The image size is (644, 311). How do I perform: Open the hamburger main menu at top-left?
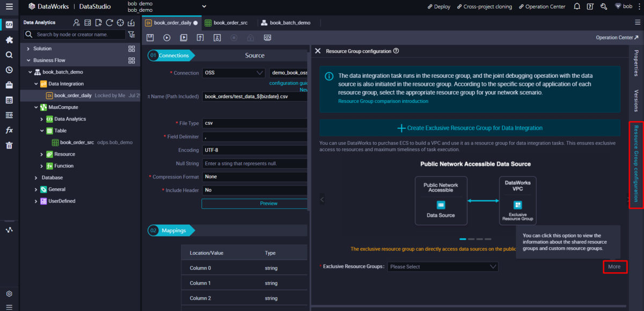tap(9, 6)
